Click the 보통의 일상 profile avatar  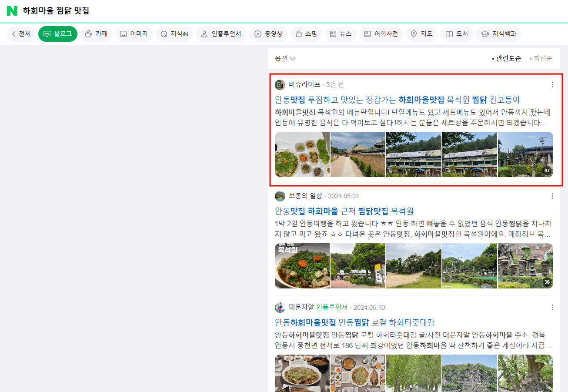pos(280,196)
